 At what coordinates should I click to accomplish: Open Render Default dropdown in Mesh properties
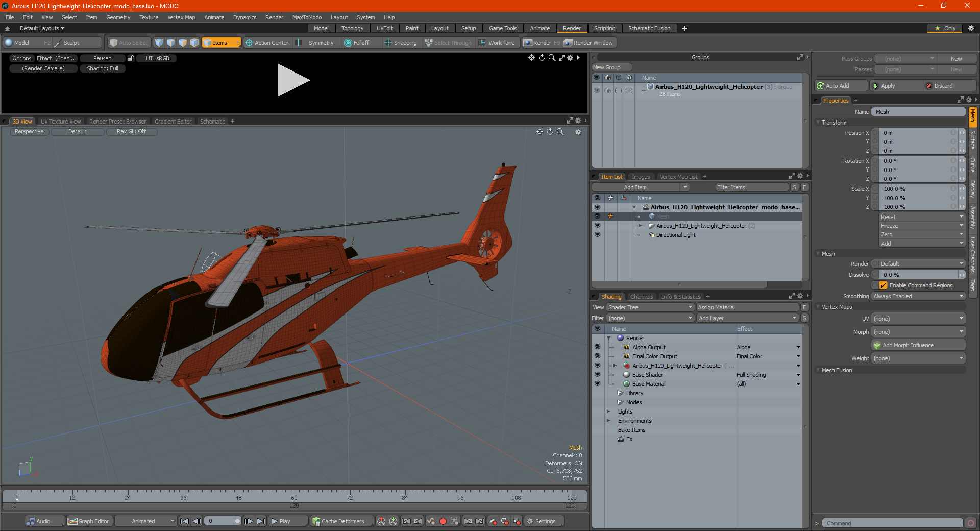(922, 264)
